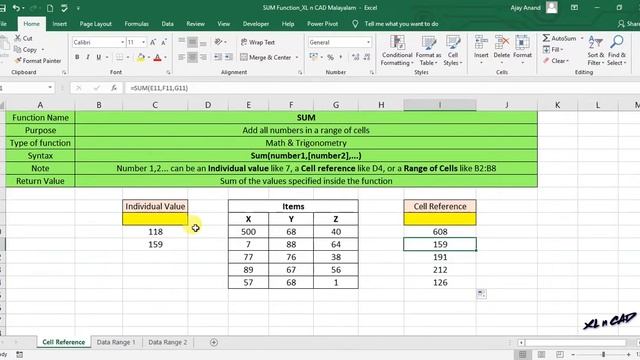Open the Developer ribbon tab
The width and height of the screenshot is (640, 360).
(x=256, y=24)
